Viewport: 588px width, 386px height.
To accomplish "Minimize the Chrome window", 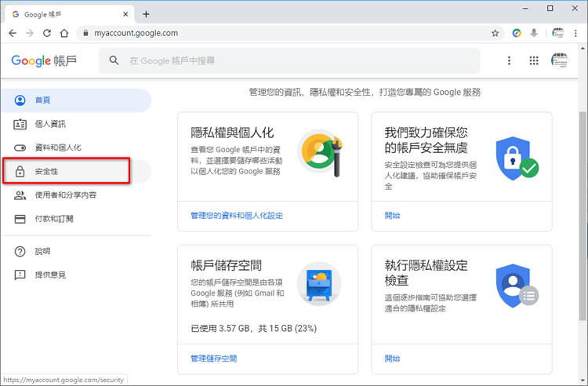I will (525, 9).
